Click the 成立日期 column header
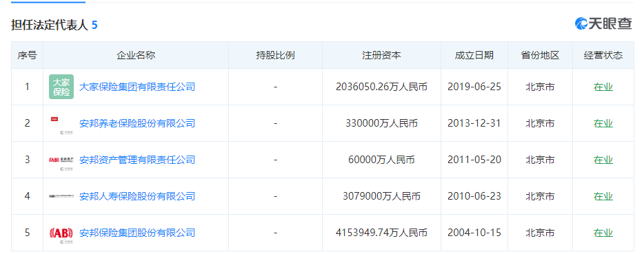The image size is (644, 254). point(474,55)
